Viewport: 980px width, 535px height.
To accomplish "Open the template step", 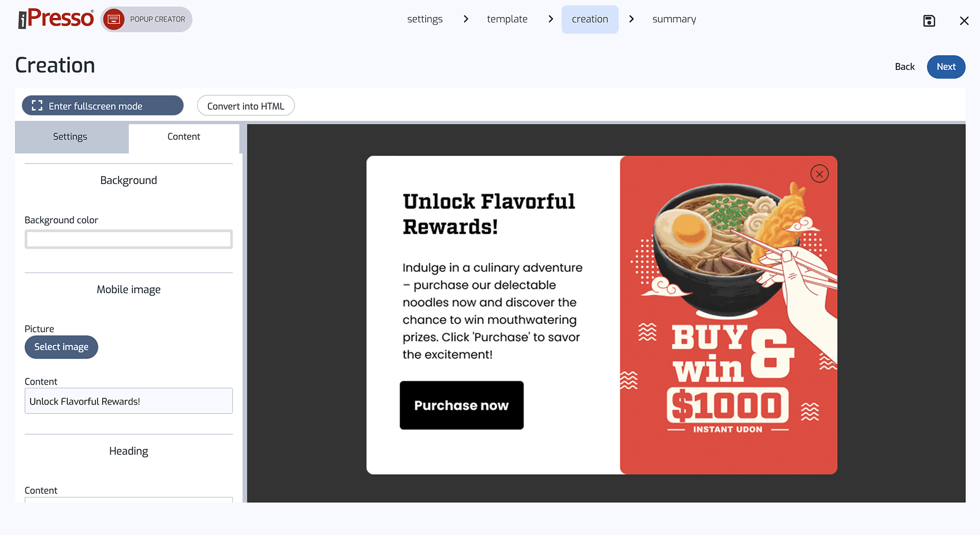I will tap(507, 19).
